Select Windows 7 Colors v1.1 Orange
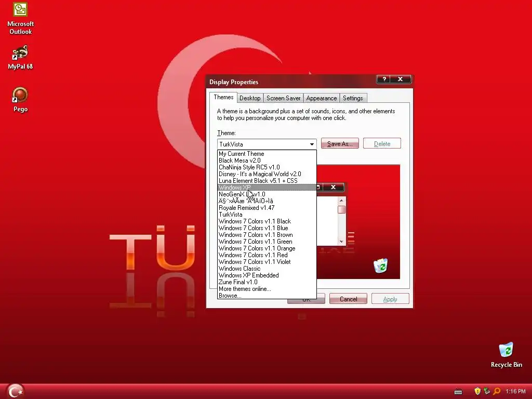Viewport: 532px width, 399px height. click(267, 248)
